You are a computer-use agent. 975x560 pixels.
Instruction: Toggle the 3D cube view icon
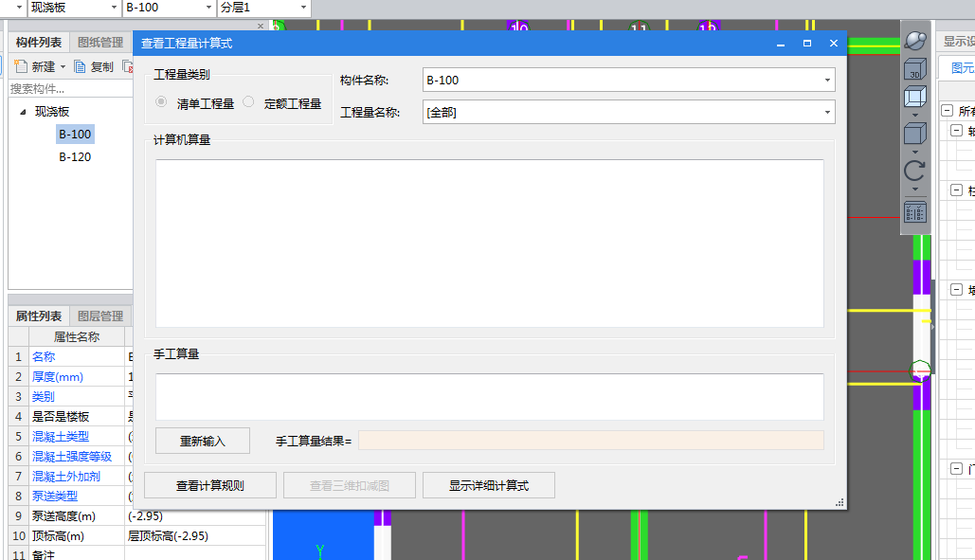click(x=914, y=68)
